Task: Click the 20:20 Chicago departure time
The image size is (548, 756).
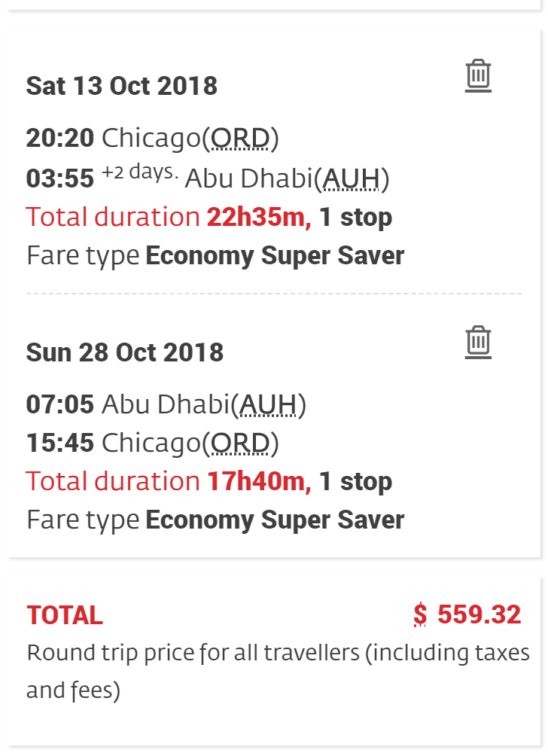Action: tap(60, 139)
